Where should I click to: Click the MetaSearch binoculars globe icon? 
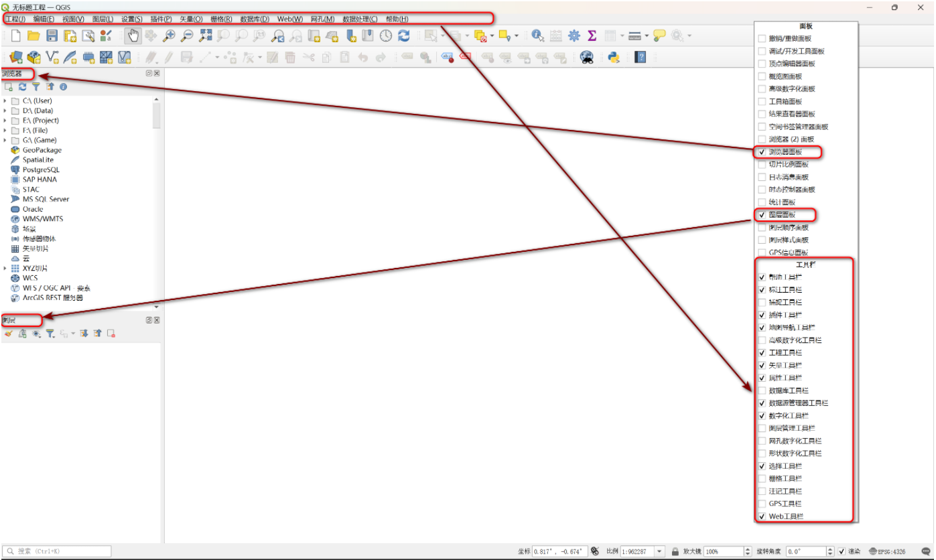pyautogui.click(x=586, y=57)
